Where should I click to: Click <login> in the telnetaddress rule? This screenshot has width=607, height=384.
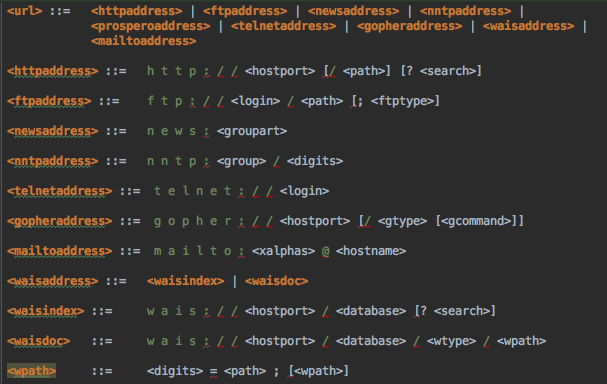[x=304, y=191]
